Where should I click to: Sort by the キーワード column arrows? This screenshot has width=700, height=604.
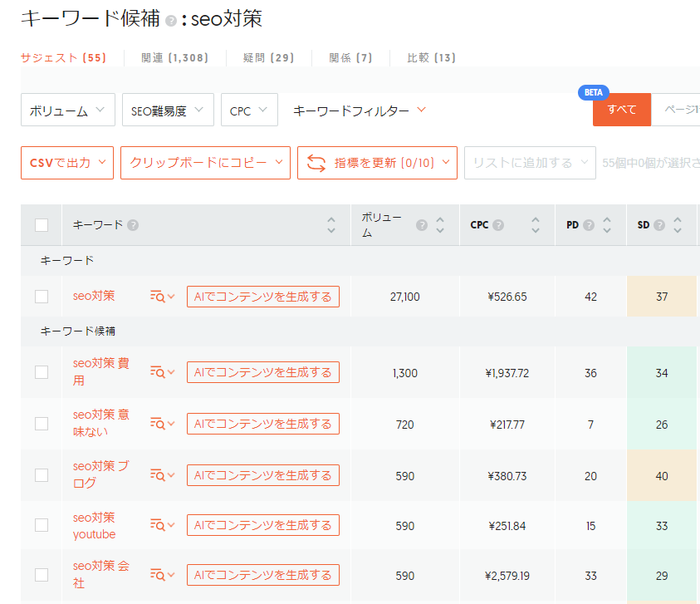click(x=331, y=225)
